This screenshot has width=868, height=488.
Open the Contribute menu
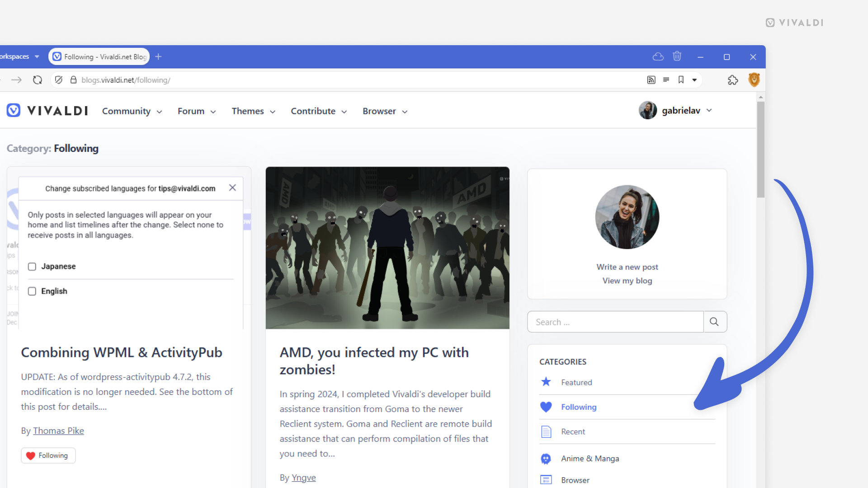(x=319, y=111)
